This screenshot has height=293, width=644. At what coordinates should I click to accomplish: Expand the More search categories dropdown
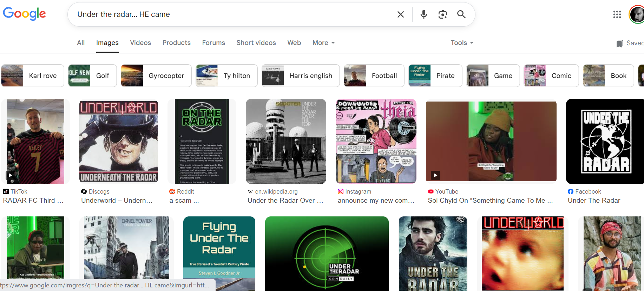[x=323, y=43]
